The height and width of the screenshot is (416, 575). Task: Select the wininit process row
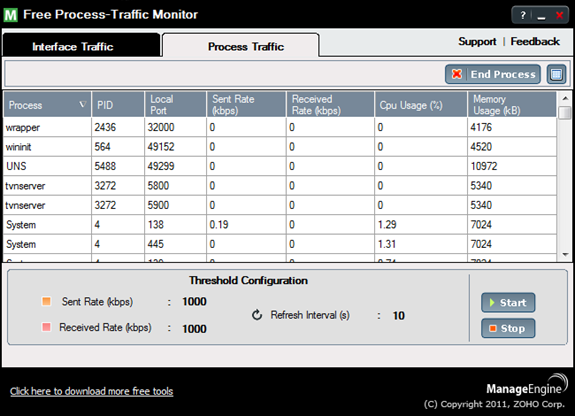[x=280, y=147]
